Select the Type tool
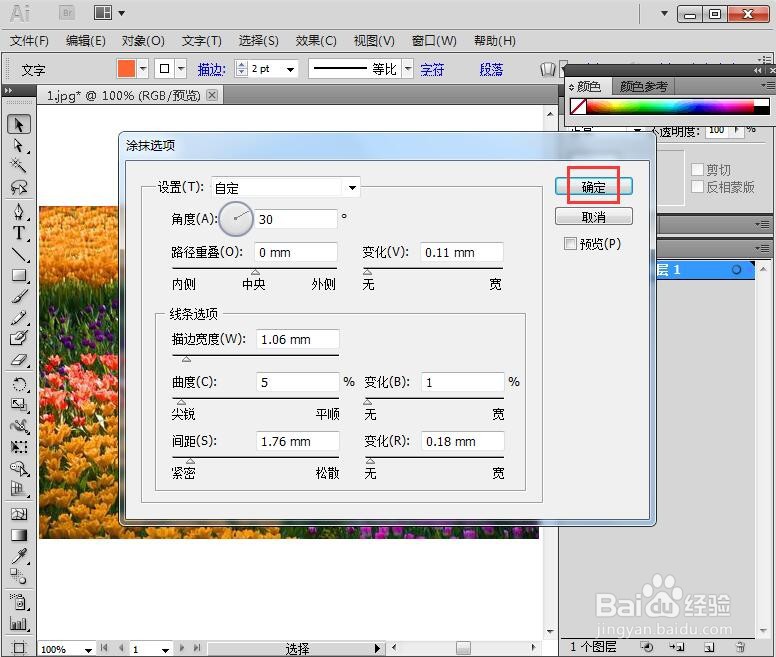The image size is (776, 657). 19,233
